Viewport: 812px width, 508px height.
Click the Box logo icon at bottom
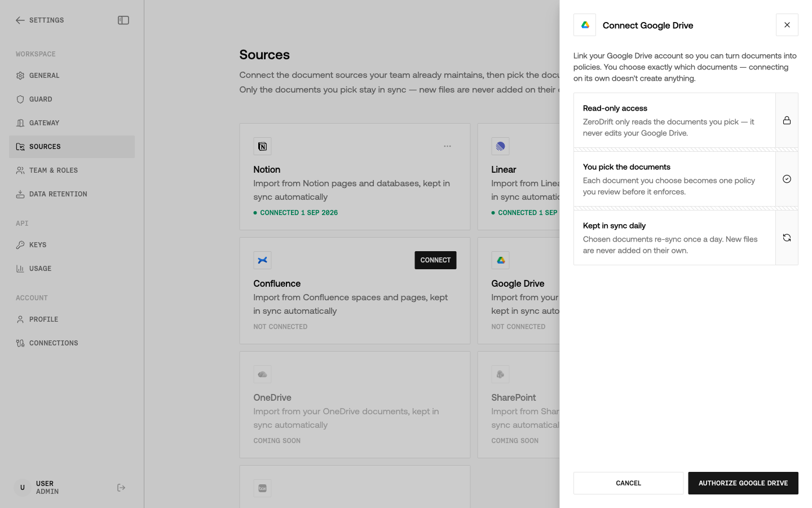point(262,488)
